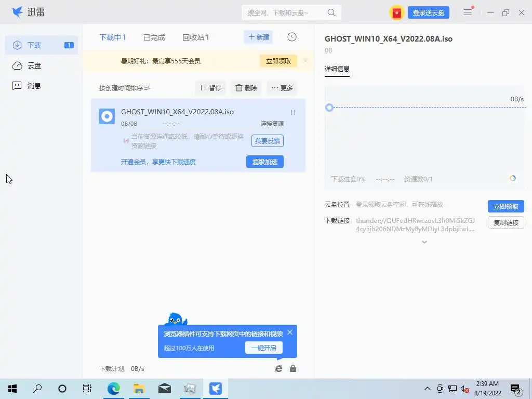Click the 新建 new task button
The height and width of the screenshot is (399, 532).
coord(259,37)
